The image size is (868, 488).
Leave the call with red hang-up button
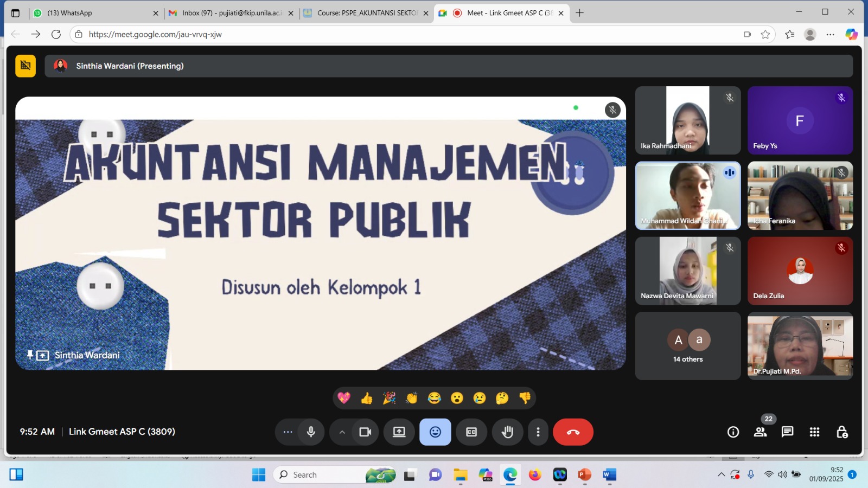[573, 432]
